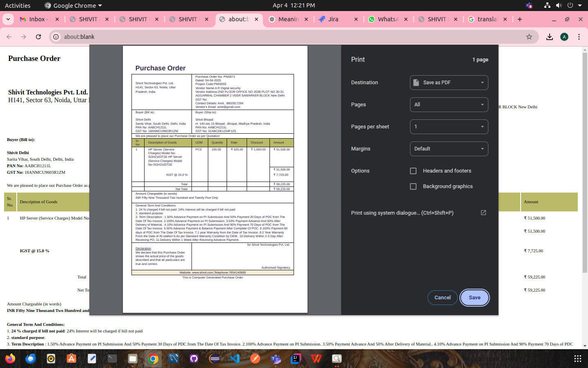Expand the Pages dropdown
The height and width of the screenshot is (368, 588).
[449, 105]
